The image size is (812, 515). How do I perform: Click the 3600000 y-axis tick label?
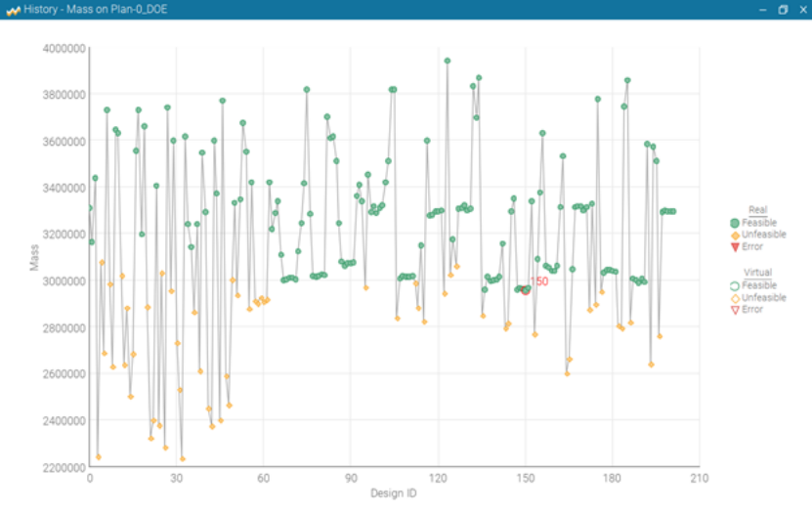pyautogui.click(x=64, y=142)
